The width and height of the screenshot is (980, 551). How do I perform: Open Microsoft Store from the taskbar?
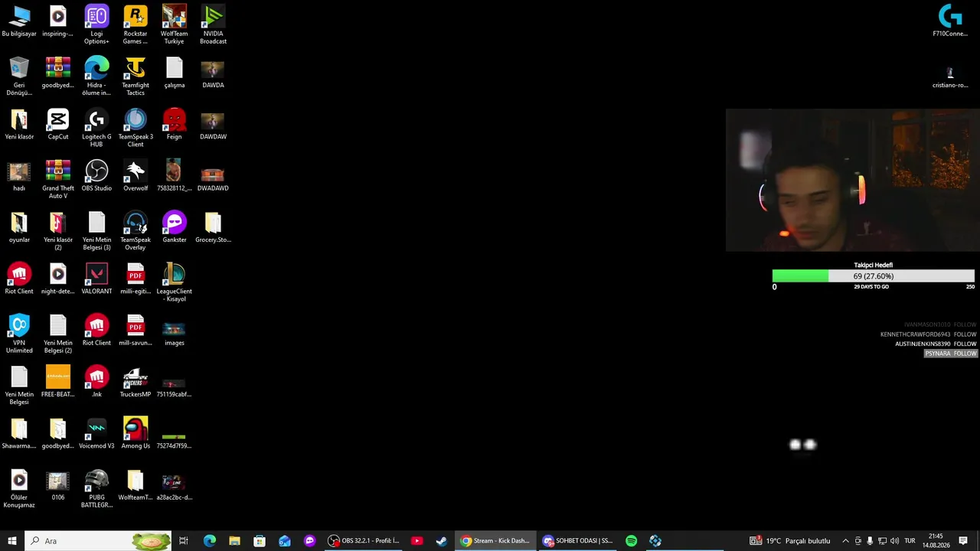(260, 541)
